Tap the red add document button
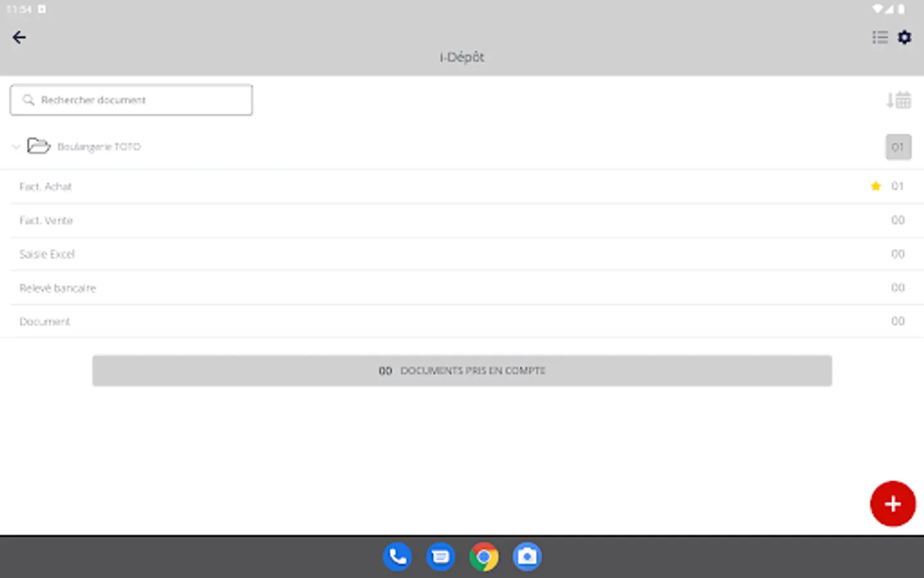This screenshot has width=924, height=578. [893, 504]
